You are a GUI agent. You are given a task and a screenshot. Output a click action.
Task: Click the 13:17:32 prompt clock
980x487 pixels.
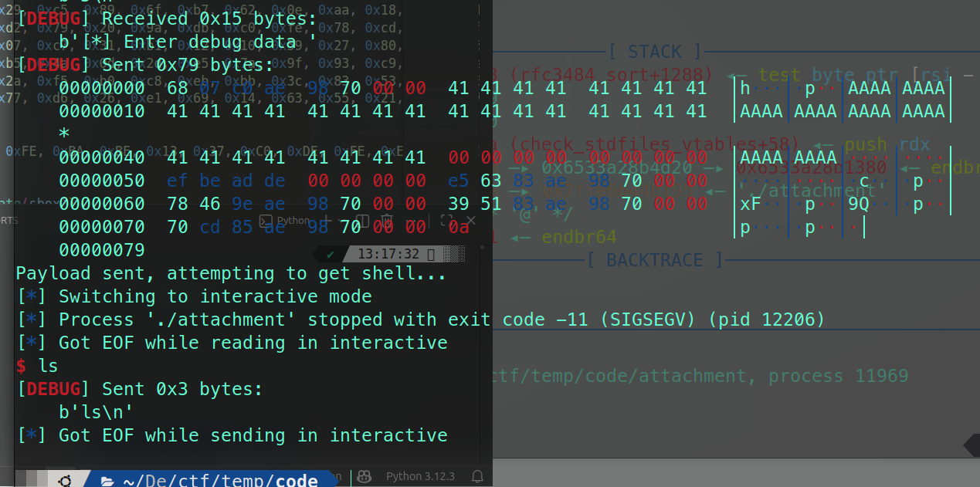click(388, 254)
